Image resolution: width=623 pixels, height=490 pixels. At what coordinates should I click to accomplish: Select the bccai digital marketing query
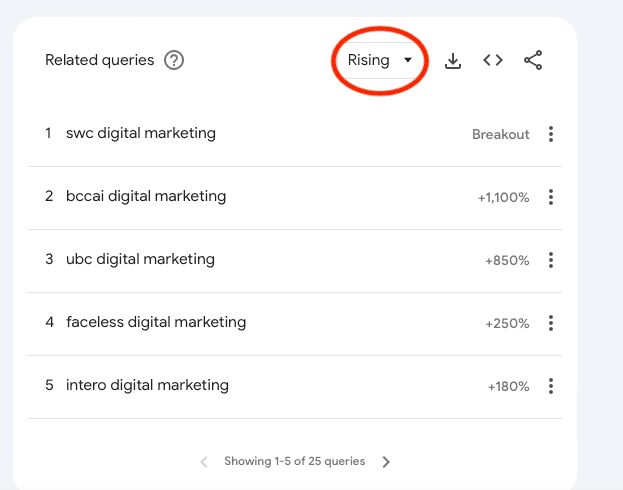[x=146, y=196]
